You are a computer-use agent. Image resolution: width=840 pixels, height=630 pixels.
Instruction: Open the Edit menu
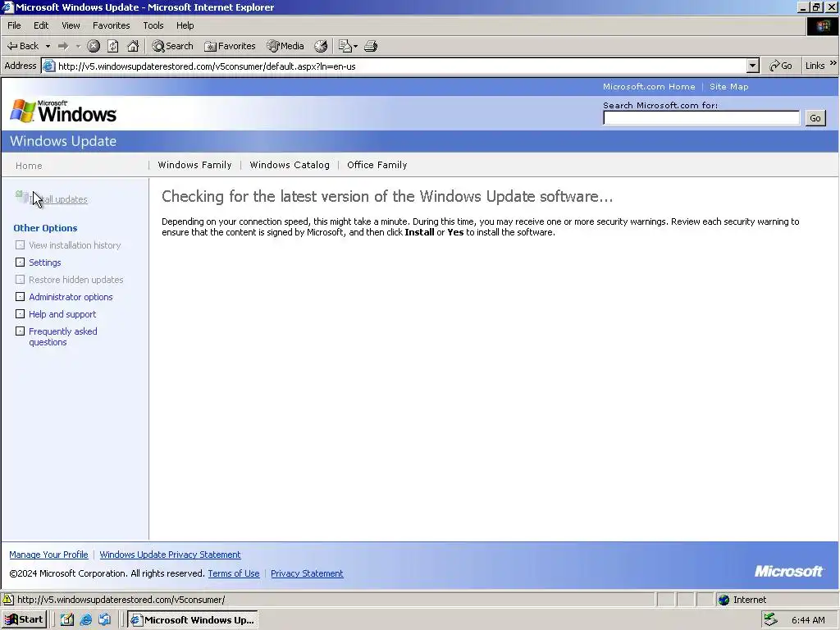click(41, 25)
